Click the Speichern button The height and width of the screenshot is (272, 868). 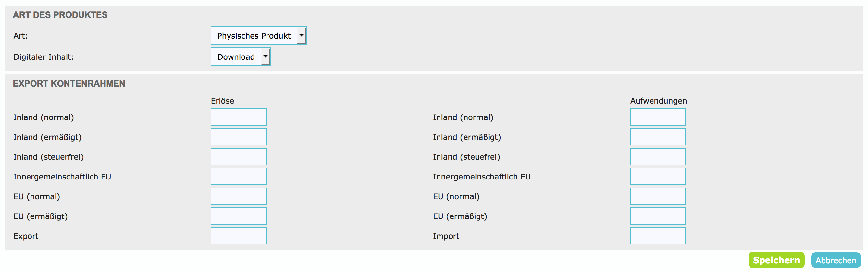tap(776, 260)
